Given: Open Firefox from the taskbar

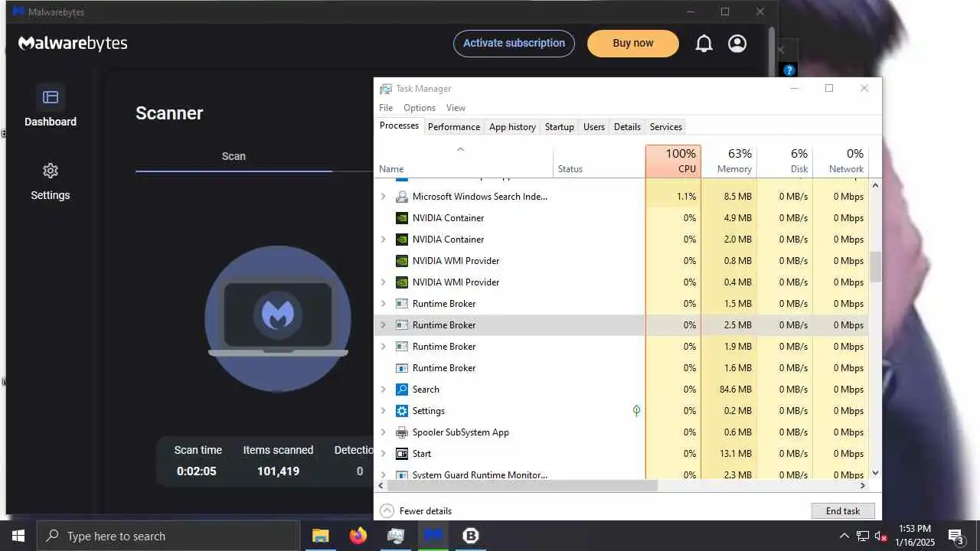Looking at the screenshot, I should [358, 536].
